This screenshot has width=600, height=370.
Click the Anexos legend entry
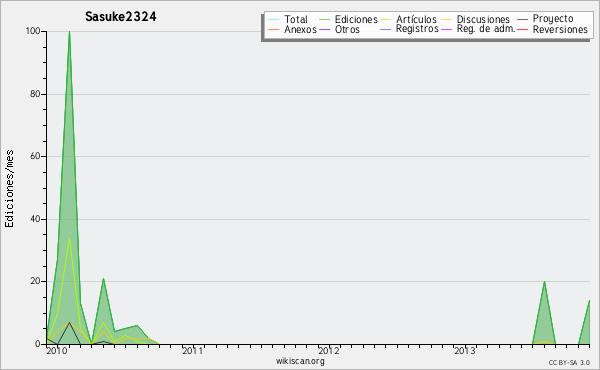click(292, 29)
